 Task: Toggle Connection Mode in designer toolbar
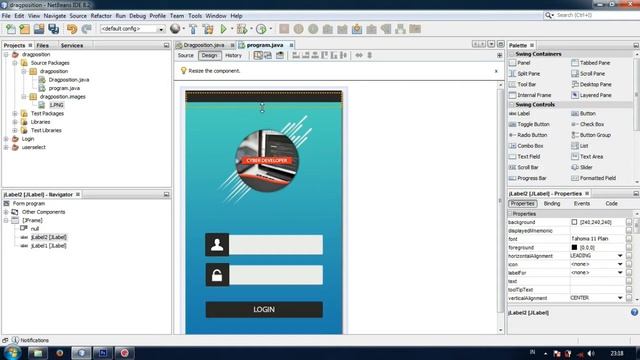click(268, 55)
